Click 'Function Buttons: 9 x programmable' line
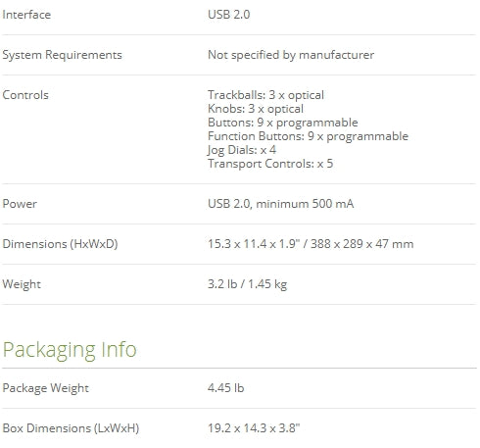Viewport: 480px width, 448px height. 308,136
